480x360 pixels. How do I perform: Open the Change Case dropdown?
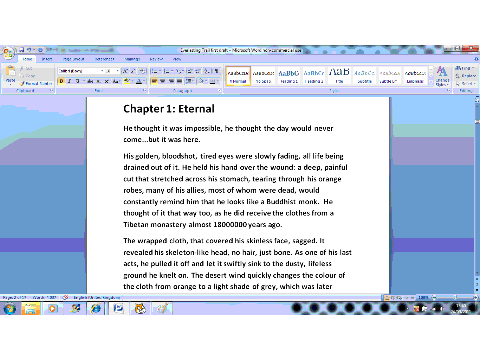click(x=116, y=81)
